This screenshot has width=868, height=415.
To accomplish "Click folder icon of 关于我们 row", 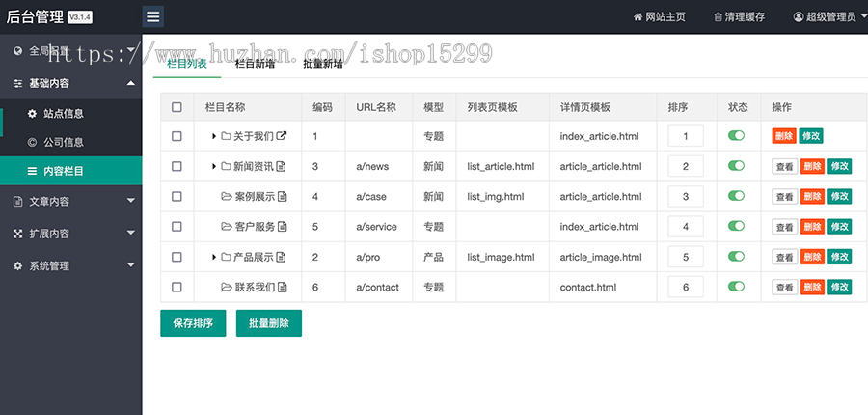I will pyautogui.click(x=226, y=136).
